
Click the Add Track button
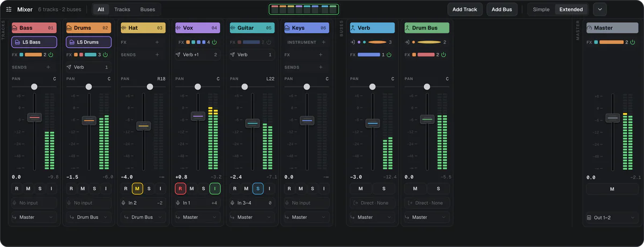point(465,9)
